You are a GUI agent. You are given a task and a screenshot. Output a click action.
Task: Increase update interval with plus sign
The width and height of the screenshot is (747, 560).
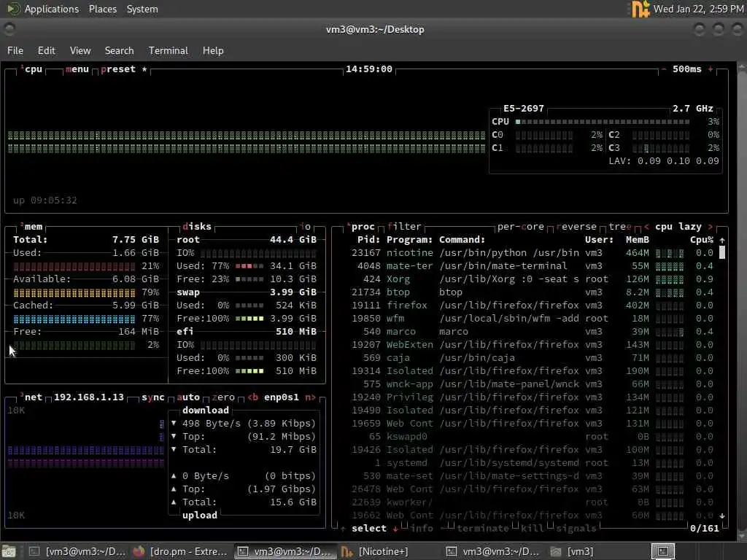click(711, 69)
